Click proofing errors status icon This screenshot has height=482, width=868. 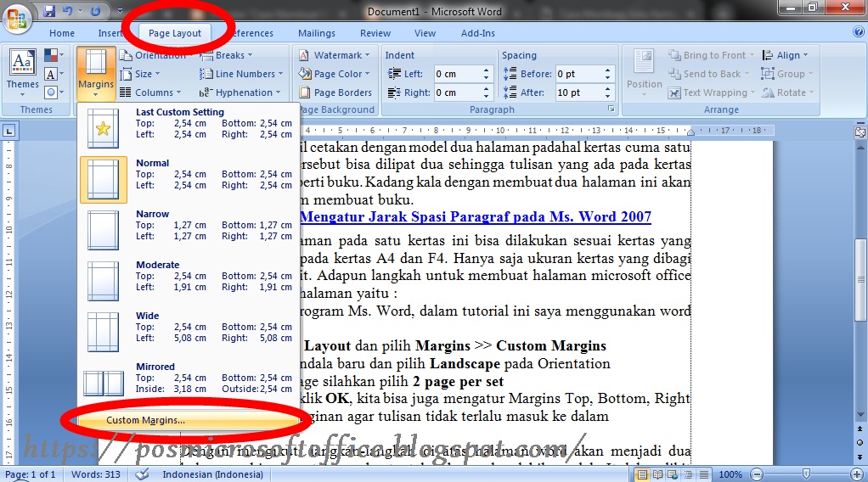[x=143, y=474]
